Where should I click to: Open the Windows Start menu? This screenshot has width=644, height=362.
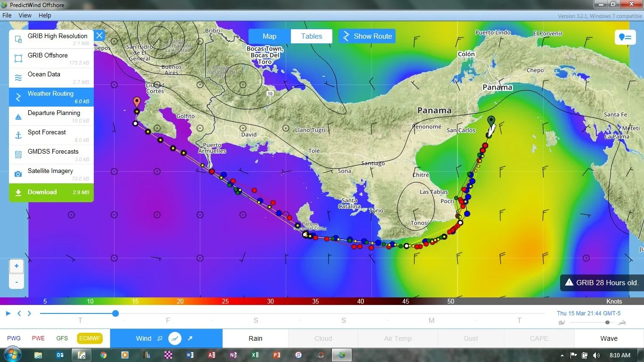coord(12,355)
